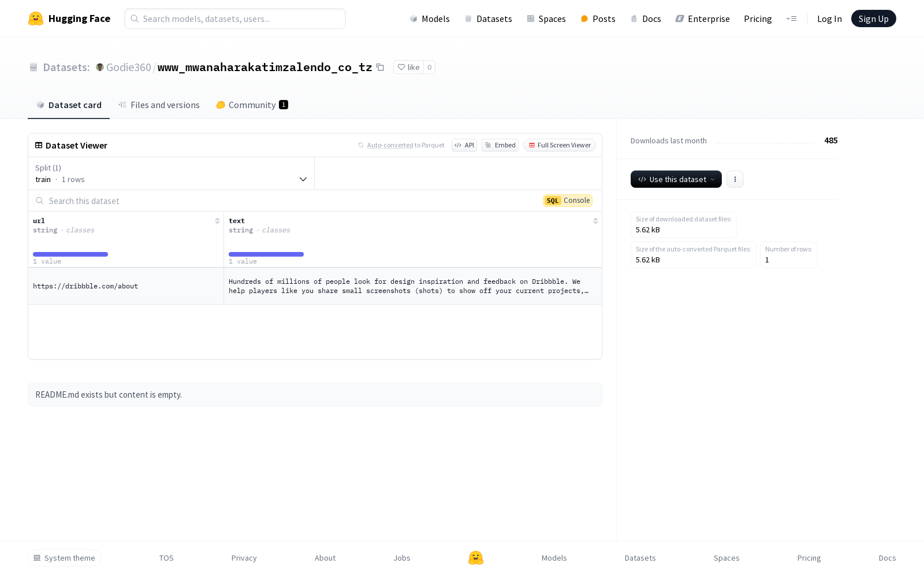Click the auto-converted Parquet files size box

pos(694,254)
